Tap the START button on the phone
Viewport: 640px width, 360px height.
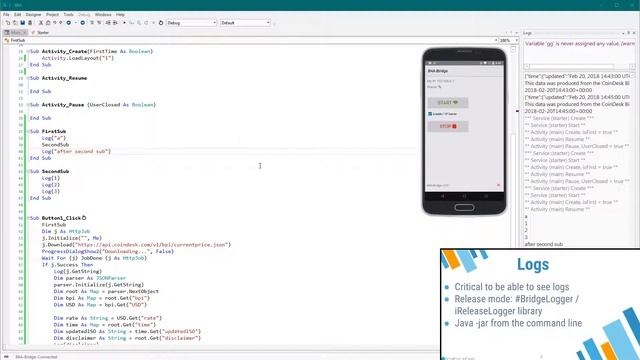pyautogui.click(x=448, y=102)
